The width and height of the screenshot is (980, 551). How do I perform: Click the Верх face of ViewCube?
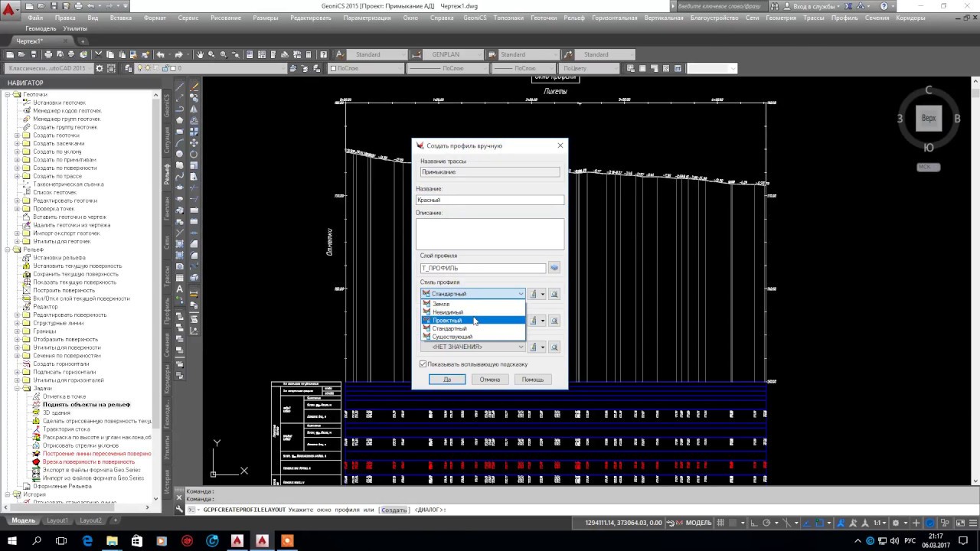pos(929,119)
